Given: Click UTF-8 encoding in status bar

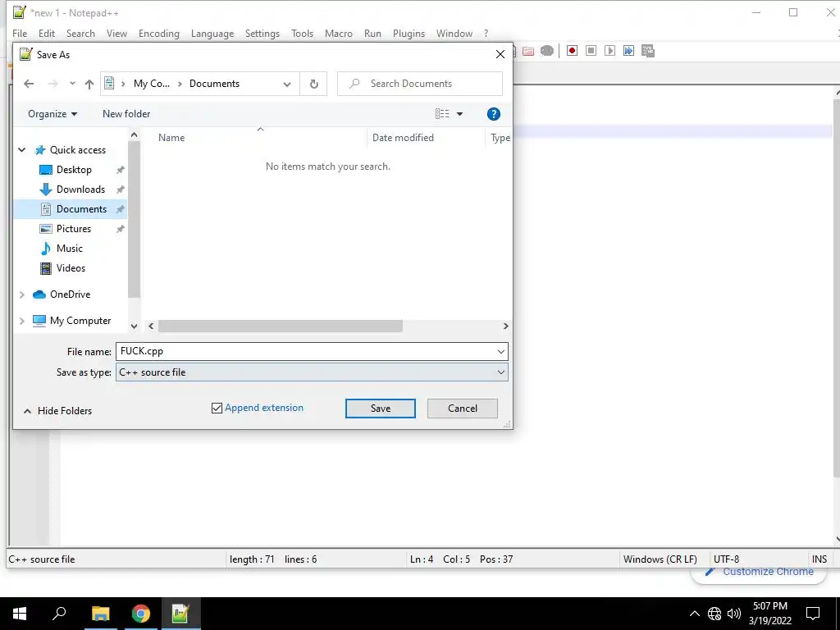Looking at the screenshot, I should (x=726, y=559).
